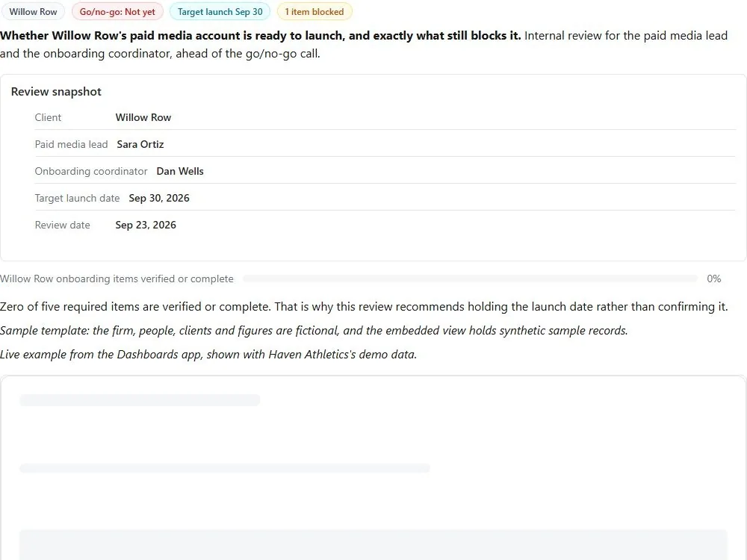Click the Client label

(48, 118)
